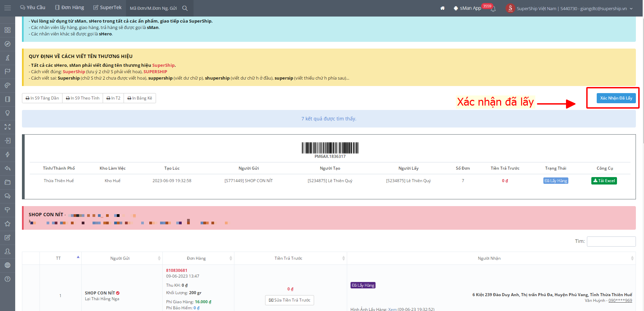The width and height of the screenshot is (644, 311).
Task: Click the compass icon in sidebar
Action: [x=7, y=44]
